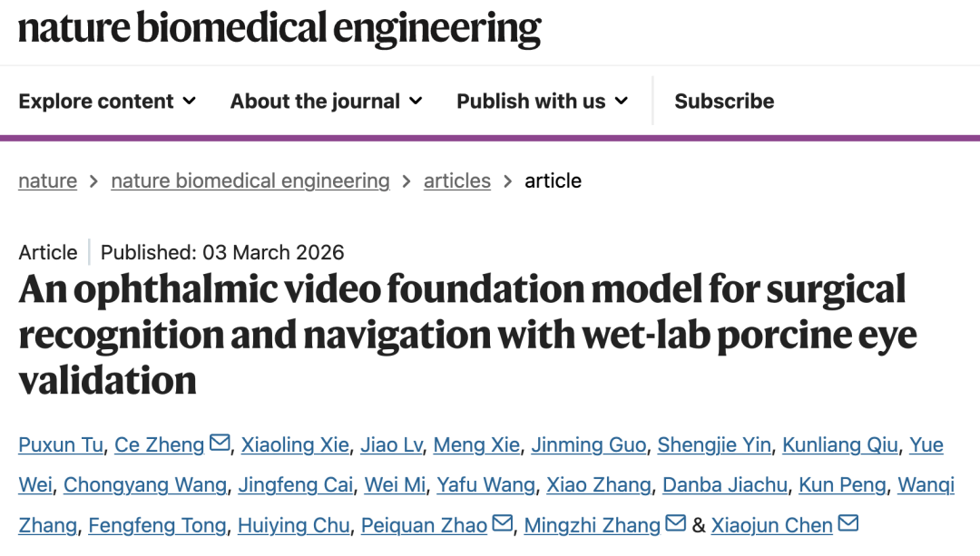Click the Subscribe menu item
Screen dimensions: 980x556
tap(724, 101)
